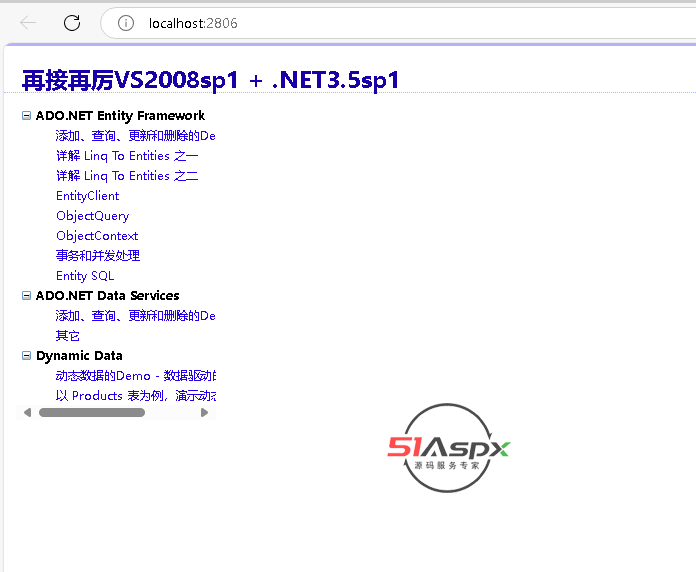Open the ObjectQuery link
The image size is (696, 572).
tap(92, 216)
